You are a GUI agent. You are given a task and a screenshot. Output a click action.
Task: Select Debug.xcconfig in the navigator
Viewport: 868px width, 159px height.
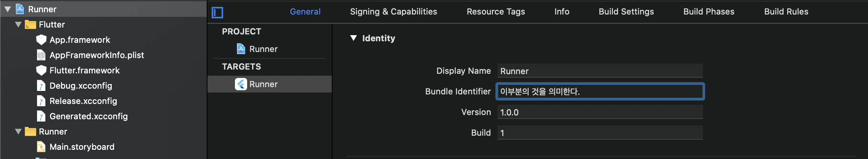81,86
